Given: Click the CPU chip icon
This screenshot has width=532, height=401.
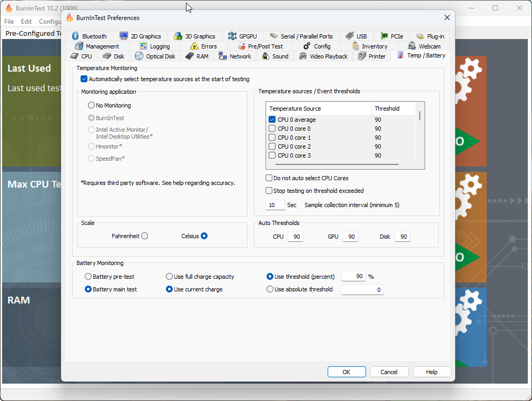Looking at the screenshot, I should click(x=74, y=56).
